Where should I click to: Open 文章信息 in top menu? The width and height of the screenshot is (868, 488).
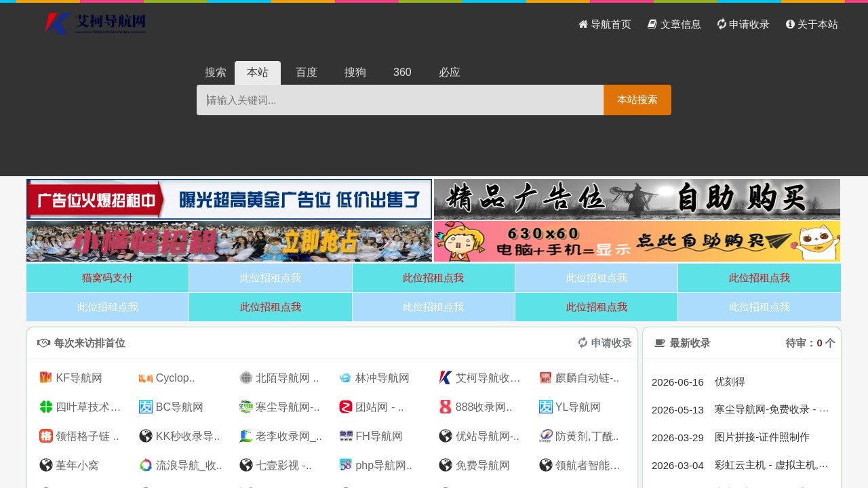(674, 24)
